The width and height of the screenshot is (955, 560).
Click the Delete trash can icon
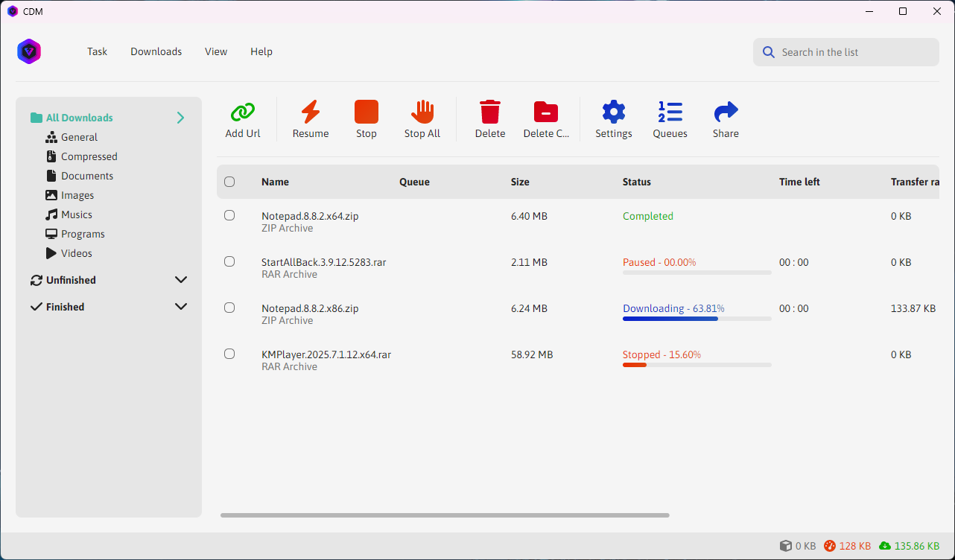coord(490,112)
